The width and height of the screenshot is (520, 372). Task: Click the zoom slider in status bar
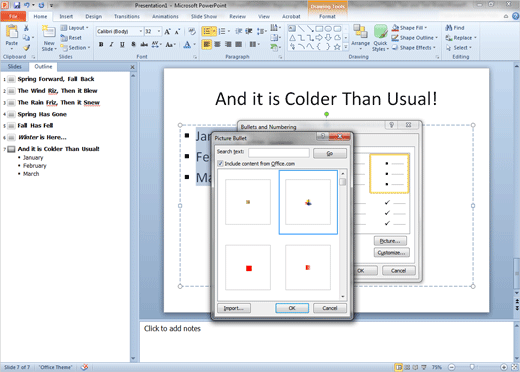click(478, 367)
